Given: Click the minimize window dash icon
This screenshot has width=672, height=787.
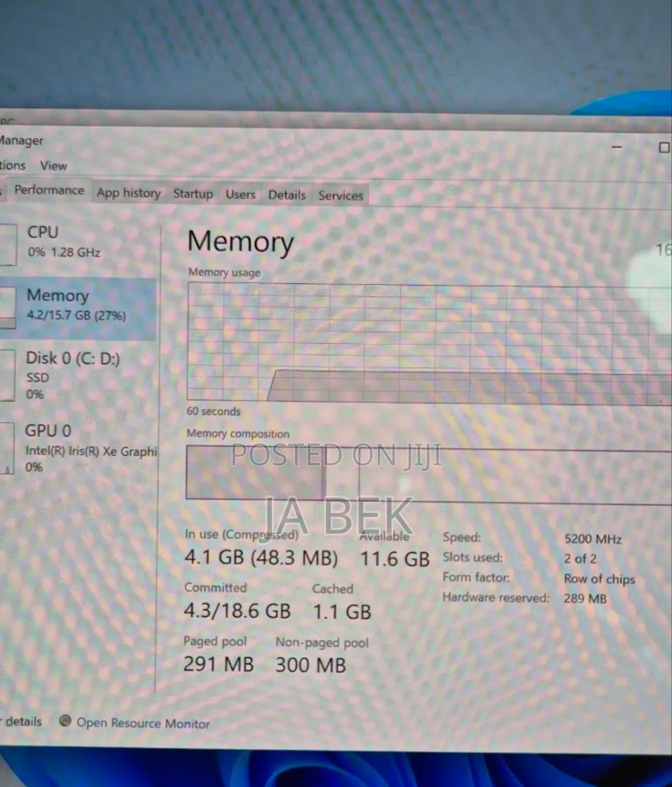Looking at the screenshot, I should point(616,147).
